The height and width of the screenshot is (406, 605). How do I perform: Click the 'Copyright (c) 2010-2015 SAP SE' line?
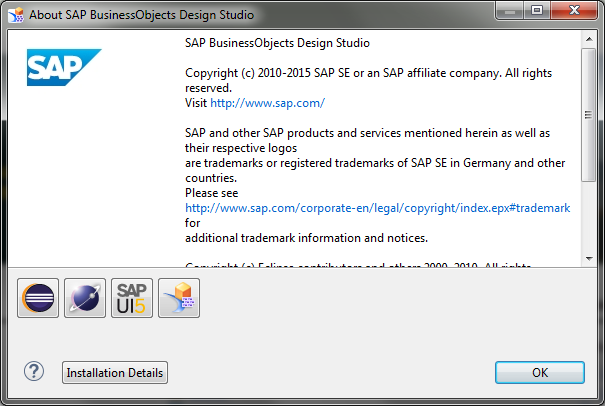pos(368,73)
